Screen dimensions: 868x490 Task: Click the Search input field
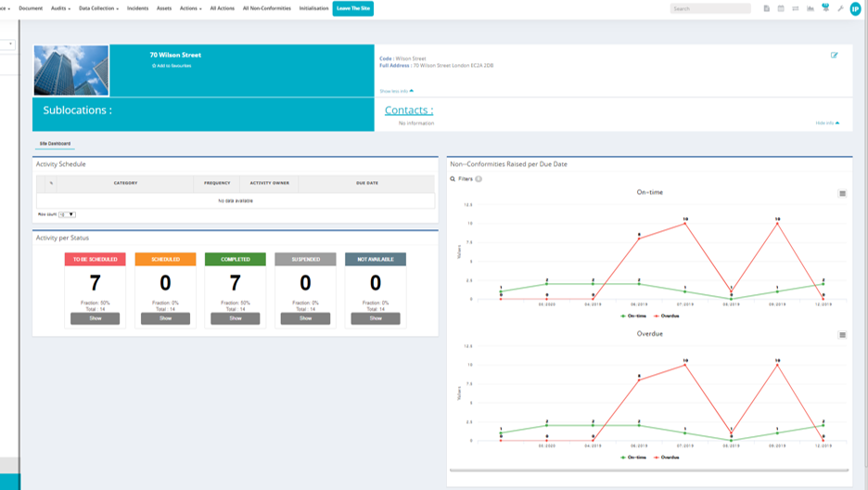coord(710,8)
